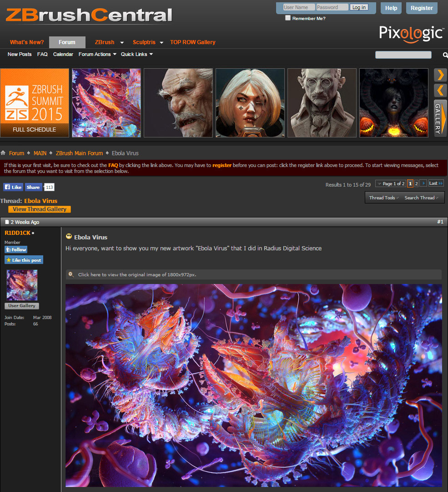Click the forum search input field
Image resolution: width=448 pixels, height=492 pixels.
tap(403, 55)
